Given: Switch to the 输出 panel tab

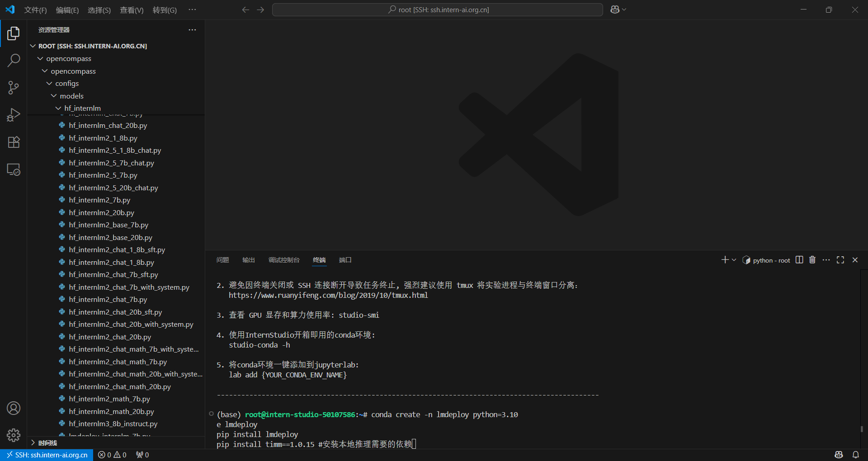Looking at the screenshot, I should pyautogui.click(x=248, y=260).
